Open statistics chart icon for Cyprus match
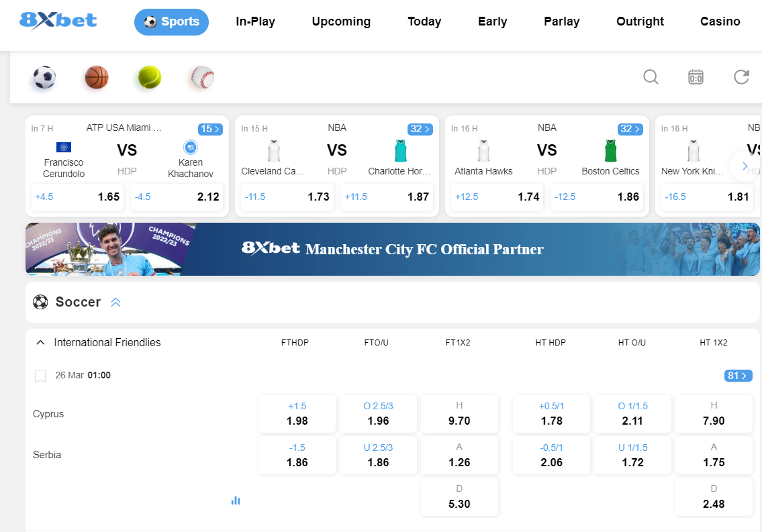Screen dimensions: 762x532 click(x=236, y=500)
